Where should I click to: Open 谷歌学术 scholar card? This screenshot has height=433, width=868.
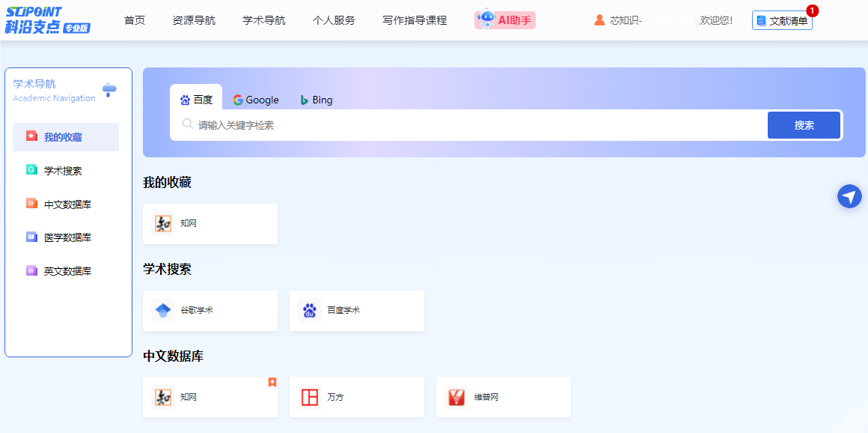210,311
